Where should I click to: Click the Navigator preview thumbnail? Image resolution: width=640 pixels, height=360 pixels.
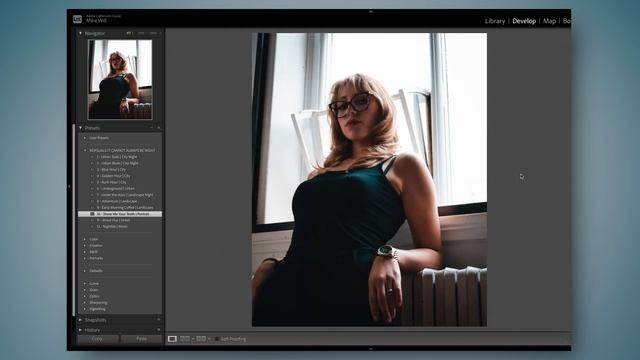click(120, 79)
